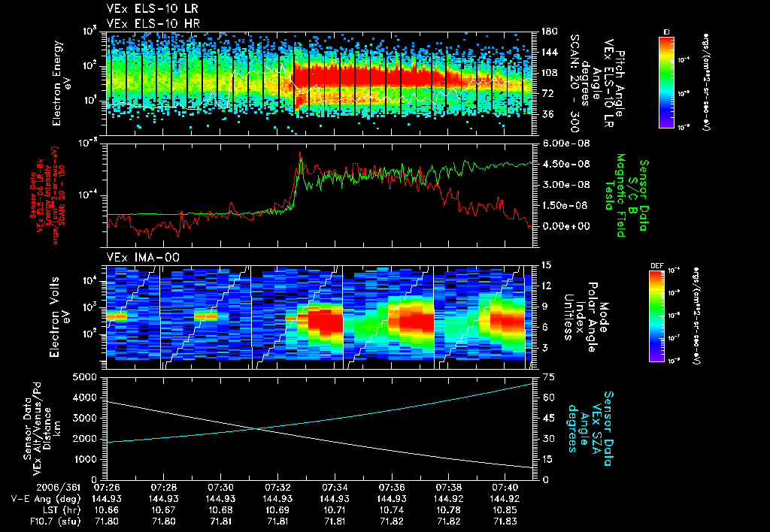Click the 5000 km altitude tick label
770x532 pixels.
tap(86, 377)
